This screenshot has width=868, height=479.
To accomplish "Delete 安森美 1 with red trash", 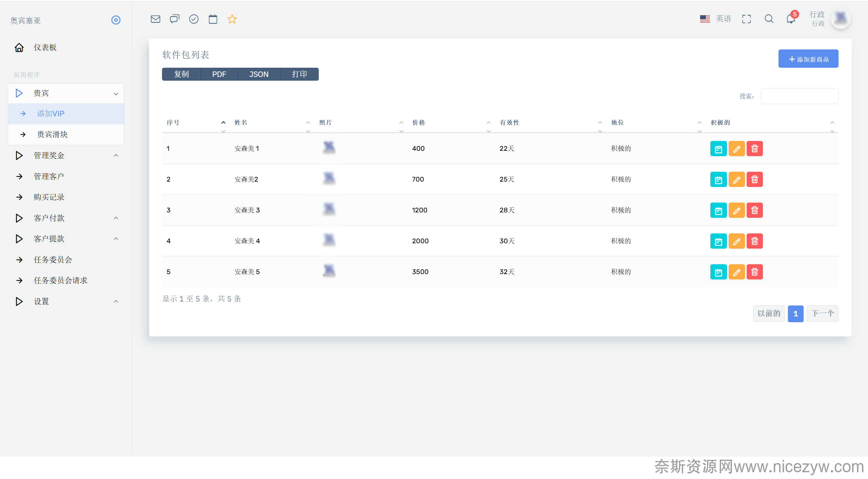I will coord(755,149).
